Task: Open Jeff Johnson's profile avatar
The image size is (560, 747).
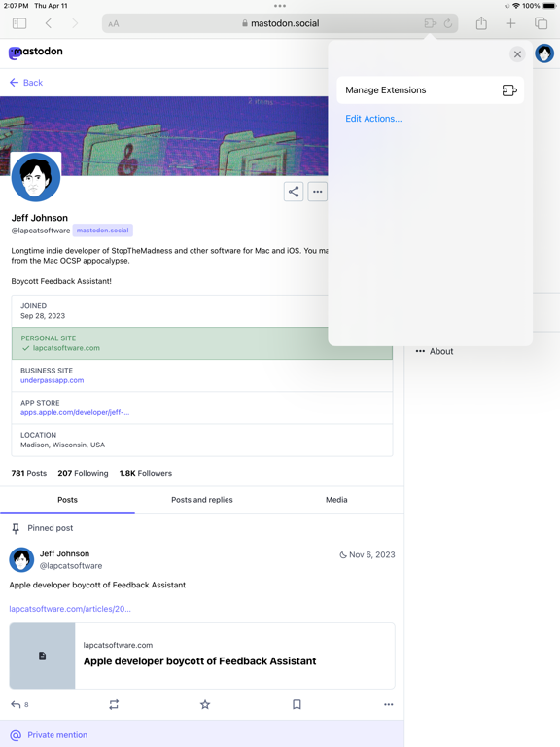Action: tap(36, 177)
